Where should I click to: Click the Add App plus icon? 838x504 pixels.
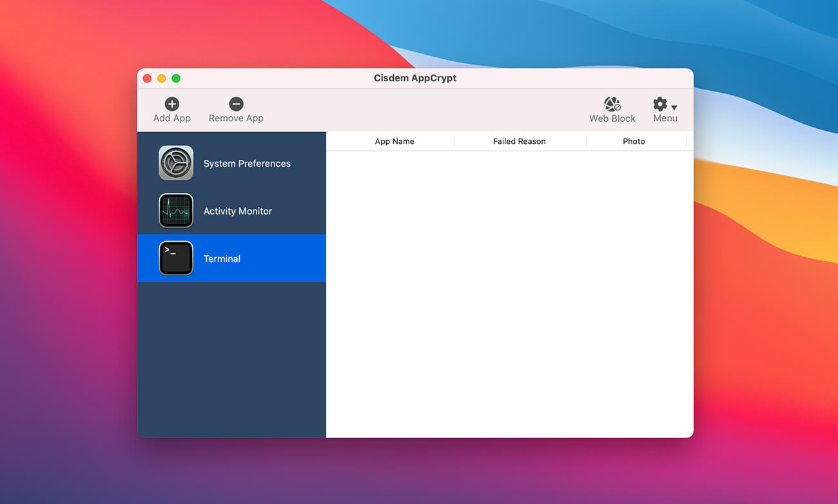171,104
